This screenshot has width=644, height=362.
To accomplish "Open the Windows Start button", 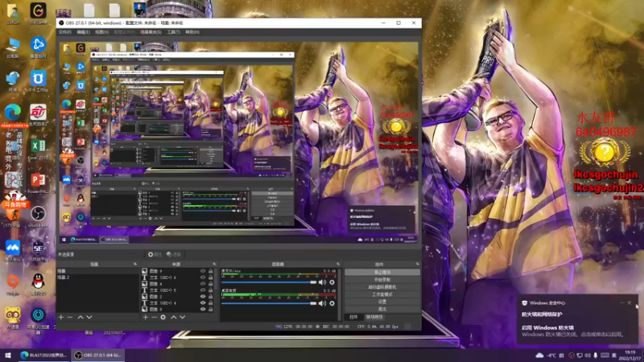I will coord(7,355).
